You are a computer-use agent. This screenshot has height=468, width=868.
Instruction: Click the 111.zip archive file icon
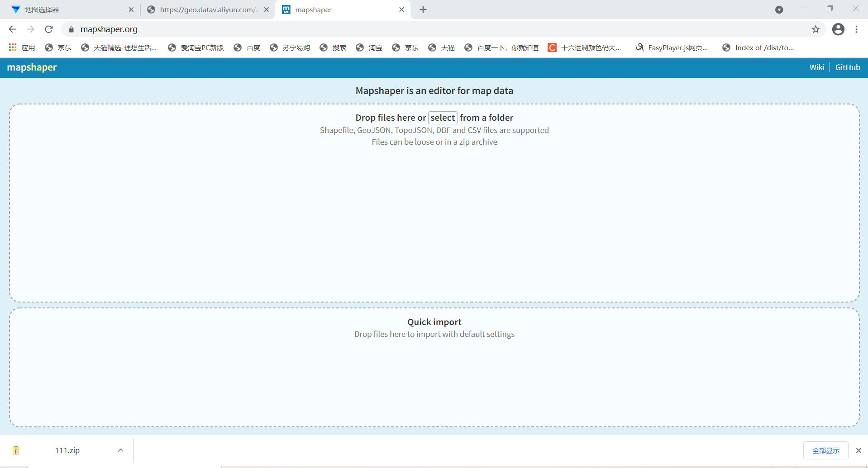pos(16,450)
